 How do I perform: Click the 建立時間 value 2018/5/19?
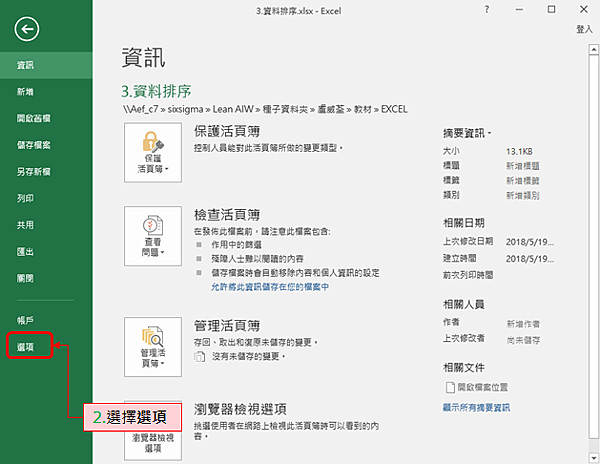(x=530, y=259)
